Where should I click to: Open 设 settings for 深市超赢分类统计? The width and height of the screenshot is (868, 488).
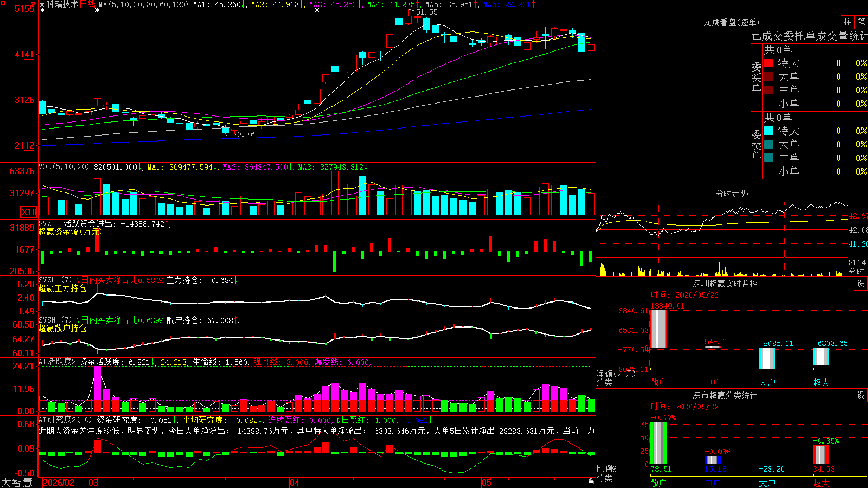click(x=861, y=395)
